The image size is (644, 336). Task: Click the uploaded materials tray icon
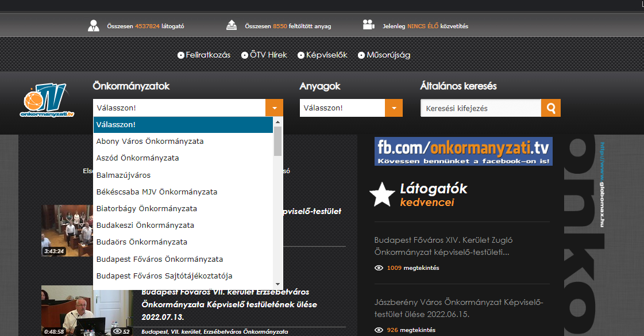coord(232,25)
